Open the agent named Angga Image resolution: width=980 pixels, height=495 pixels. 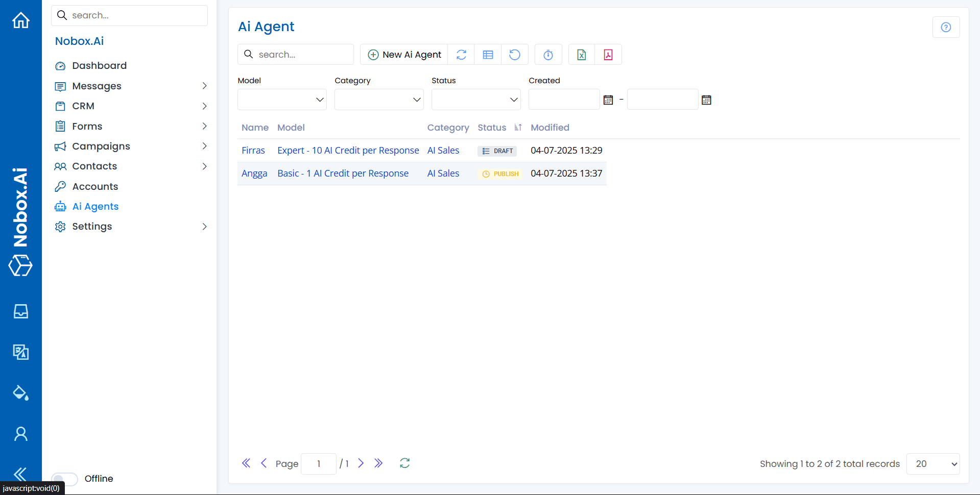(x=254, y=173)
